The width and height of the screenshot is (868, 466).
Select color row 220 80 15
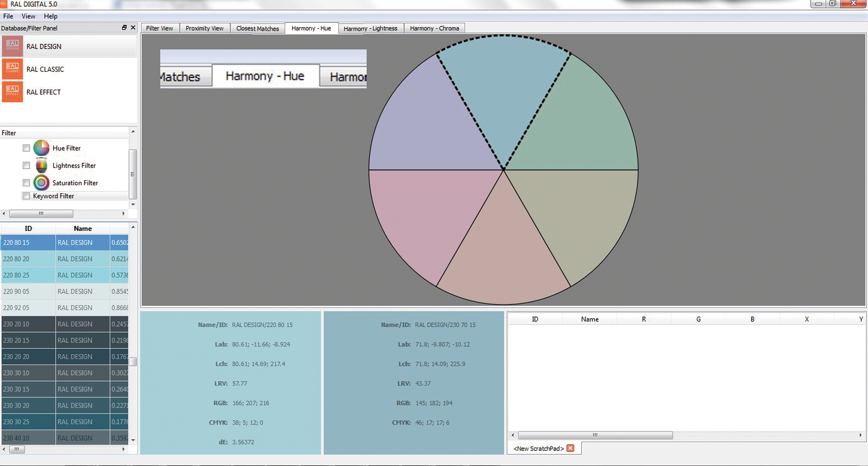[x=65, y=242]
